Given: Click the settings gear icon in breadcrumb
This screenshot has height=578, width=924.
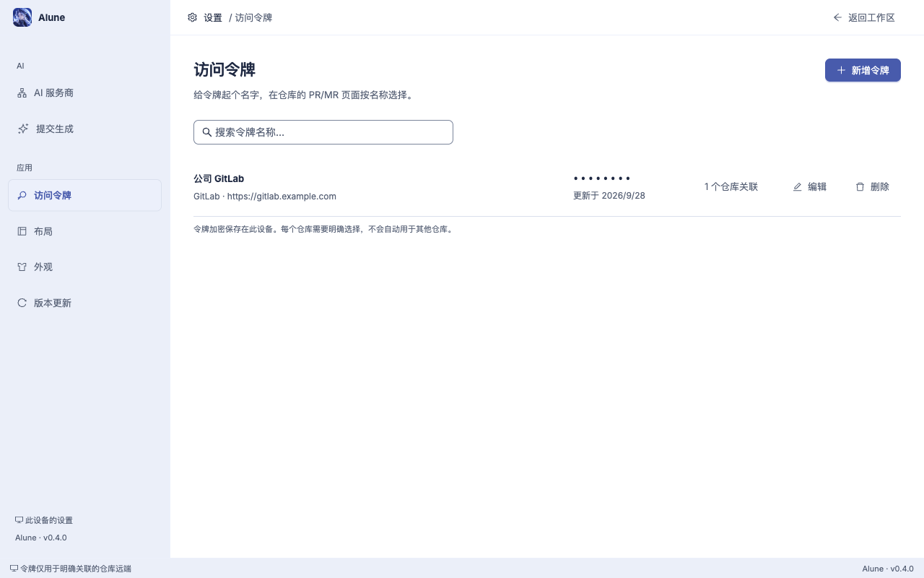Looking at the screenshot, I should (x=192, y=17).
